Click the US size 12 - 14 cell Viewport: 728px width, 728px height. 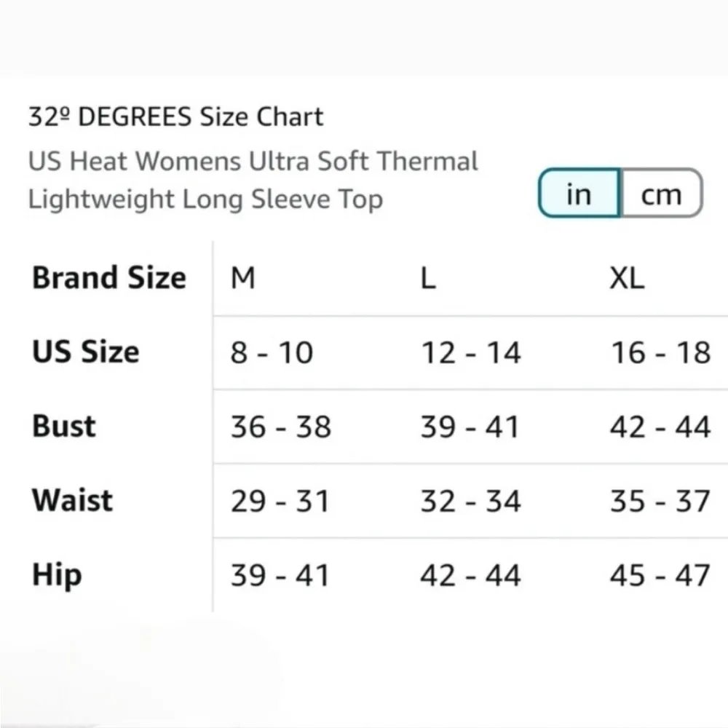(x=470, y=353)
